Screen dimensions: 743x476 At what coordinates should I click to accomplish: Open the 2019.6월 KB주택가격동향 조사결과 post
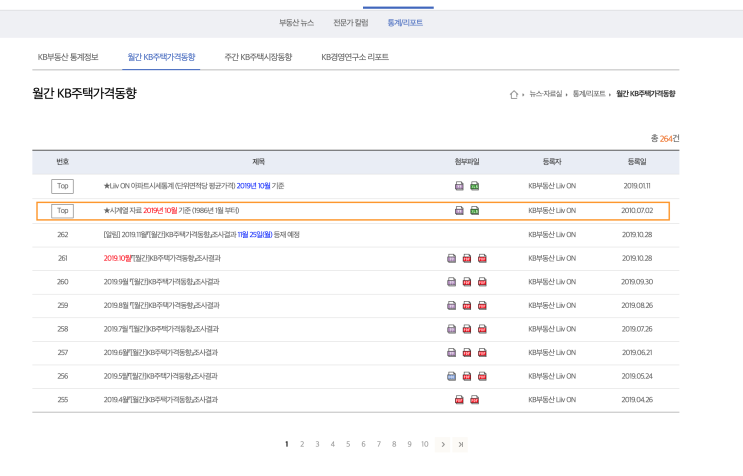(x=161, y=352)
